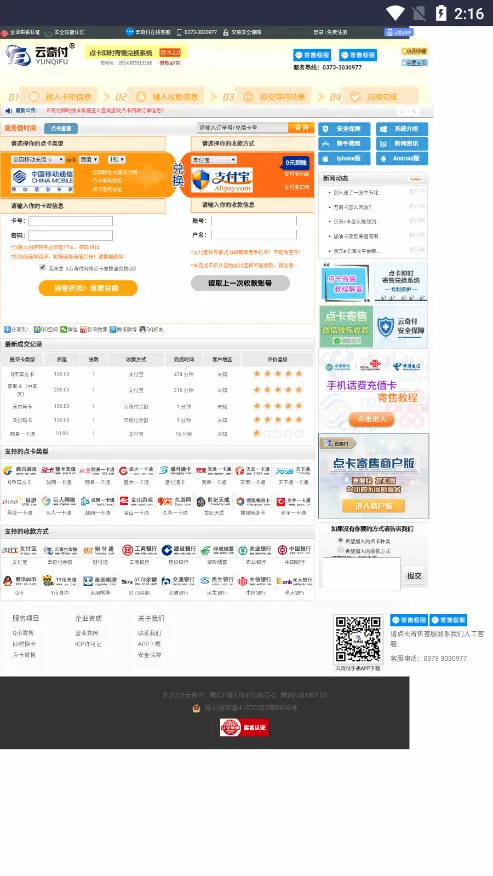This screenshot has height=876, width=493.
Task: Click the red 实名认证 badge in footer
Action: (244, 727)
